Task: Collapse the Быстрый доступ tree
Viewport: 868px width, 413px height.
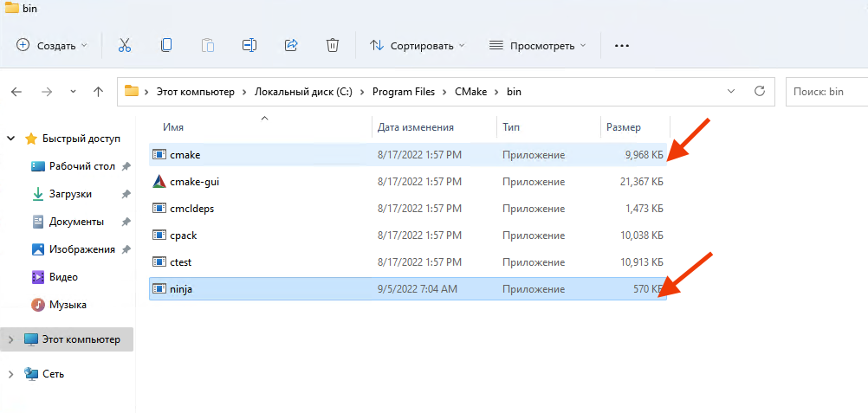Action: click(10, 139)
